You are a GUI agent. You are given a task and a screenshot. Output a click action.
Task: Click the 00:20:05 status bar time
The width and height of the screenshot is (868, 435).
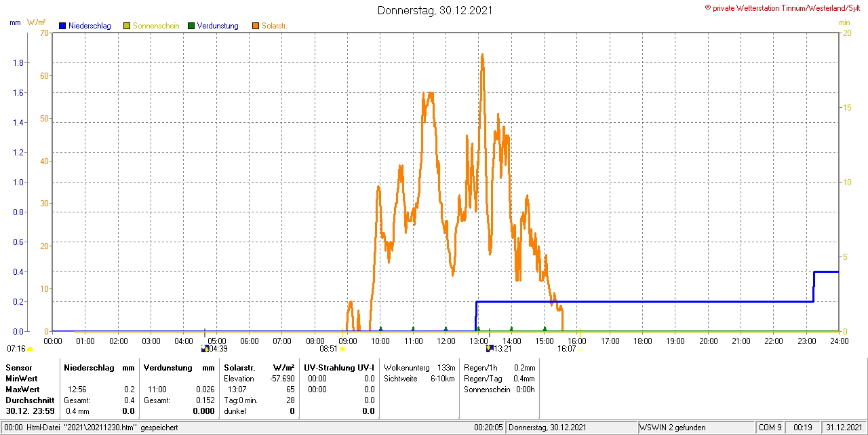pyautogui.click(x=488, y=428)
